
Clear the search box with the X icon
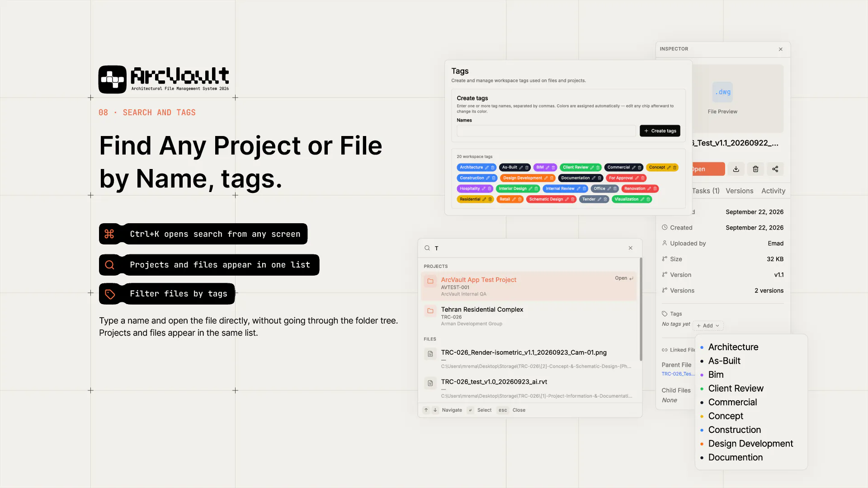coord(631,248)
